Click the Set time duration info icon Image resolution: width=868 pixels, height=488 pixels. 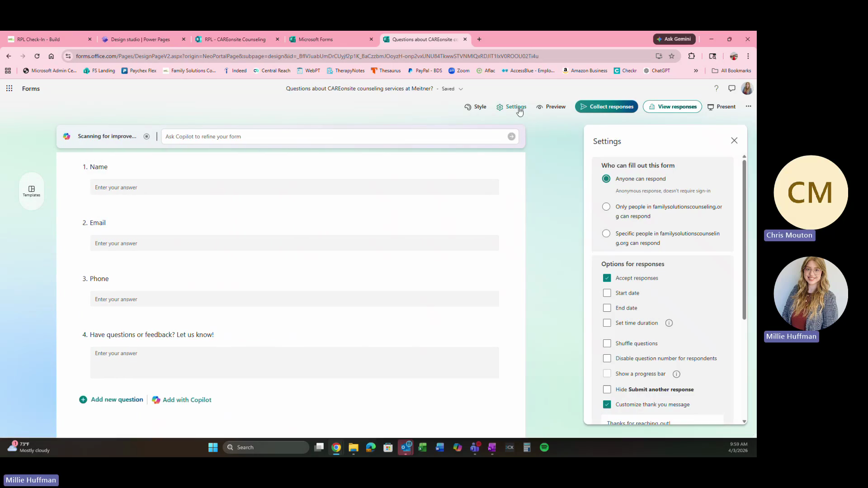click(x=669, y=323)
